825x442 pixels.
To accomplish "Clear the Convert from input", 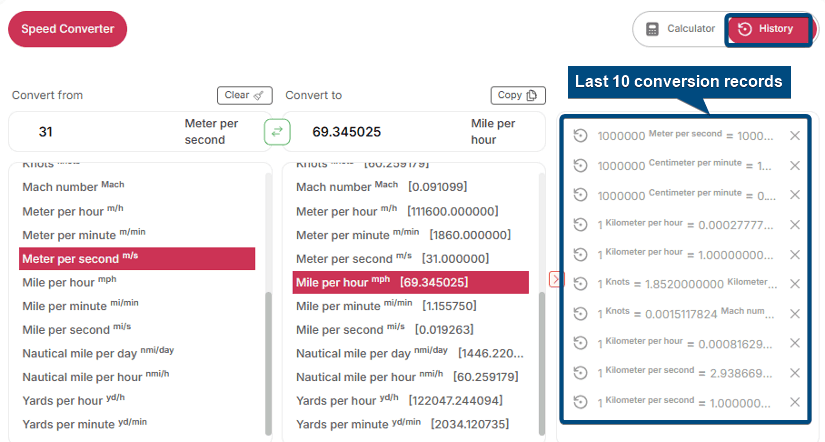I will (x=244, y=95).
